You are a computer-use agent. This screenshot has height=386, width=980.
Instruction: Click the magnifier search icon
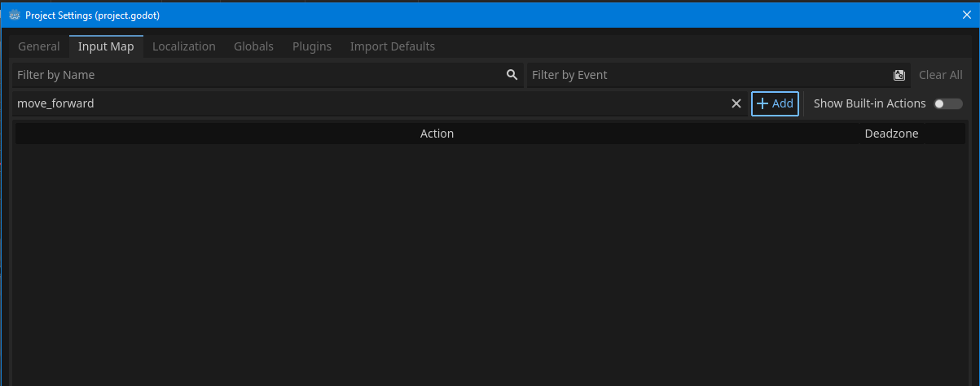[512, 75]
